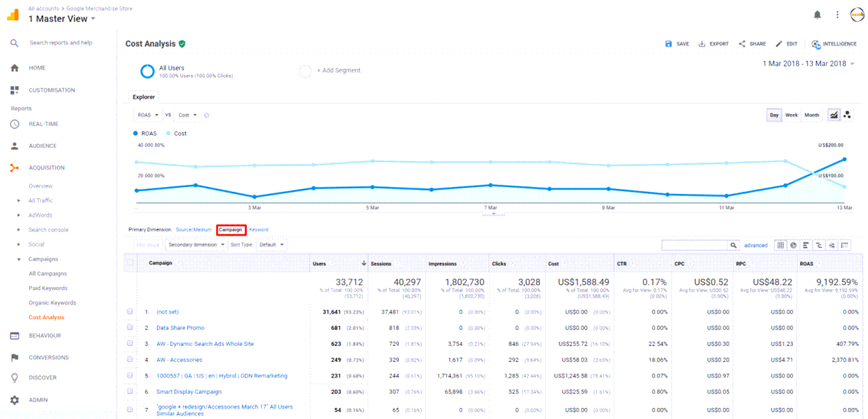The image size is (868, 419).
Task: Select the pie chart table view icon
Action: pos(794,245)
